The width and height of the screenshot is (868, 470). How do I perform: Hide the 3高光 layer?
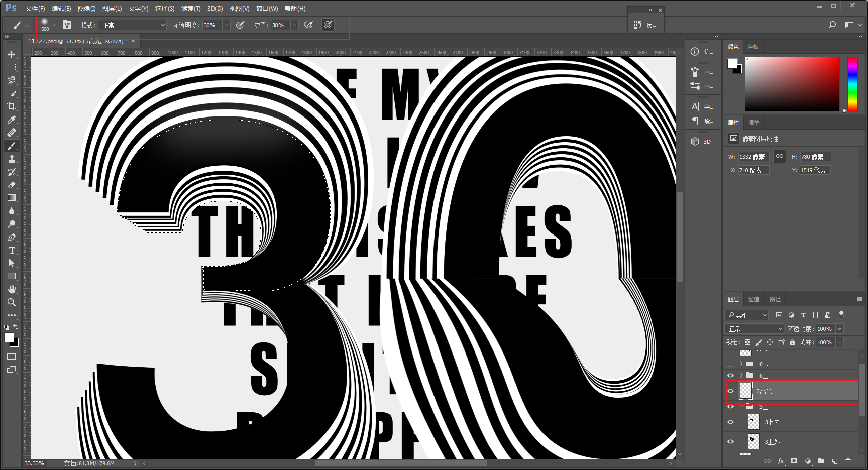[x=731, y=391]
